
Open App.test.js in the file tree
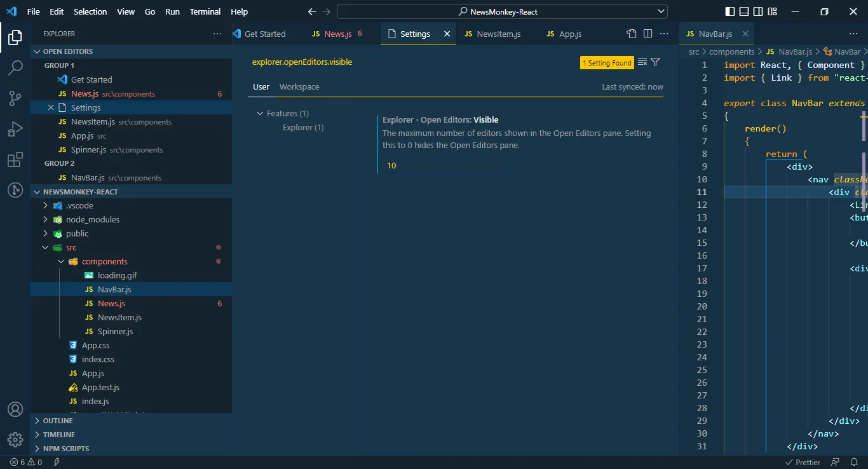pyautogui.click(x=100, y=388)
